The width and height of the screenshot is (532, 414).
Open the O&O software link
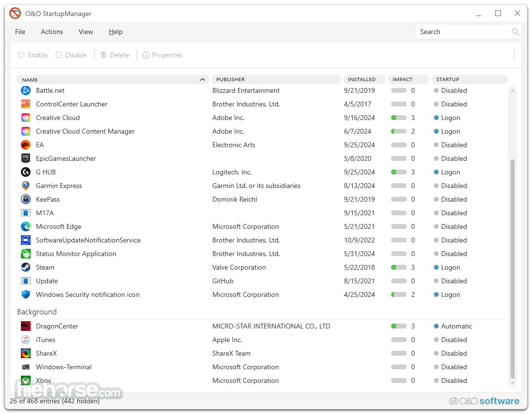pos(484,401)
